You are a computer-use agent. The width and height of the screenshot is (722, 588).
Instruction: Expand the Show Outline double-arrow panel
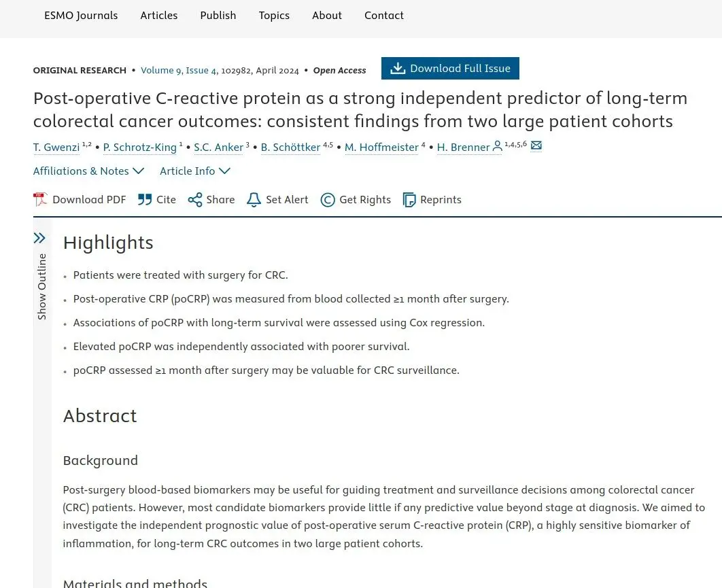click(39, 238)
